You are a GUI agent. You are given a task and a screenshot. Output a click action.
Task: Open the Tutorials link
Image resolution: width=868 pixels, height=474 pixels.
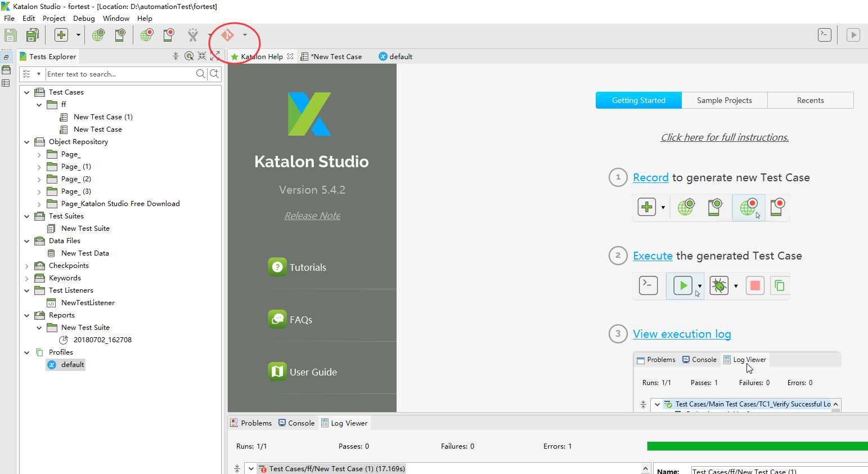click(298, 267)
